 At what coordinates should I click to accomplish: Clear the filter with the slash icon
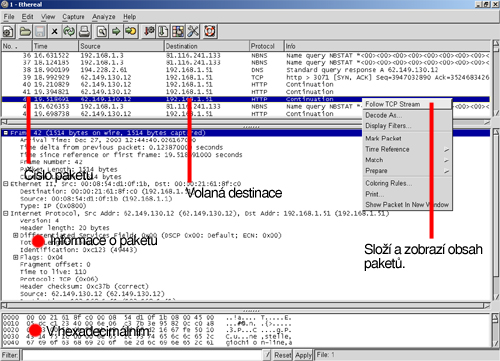pyautogui.click(x=268, y=355)
